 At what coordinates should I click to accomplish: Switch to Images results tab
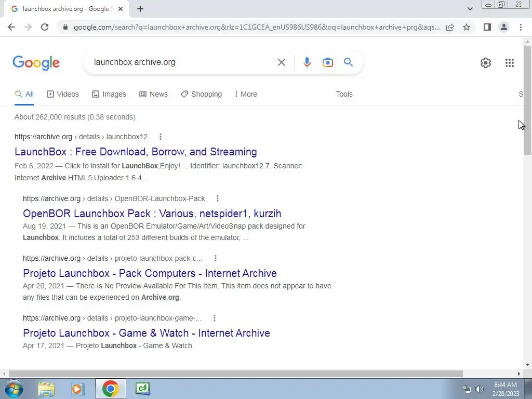point(109,95)
